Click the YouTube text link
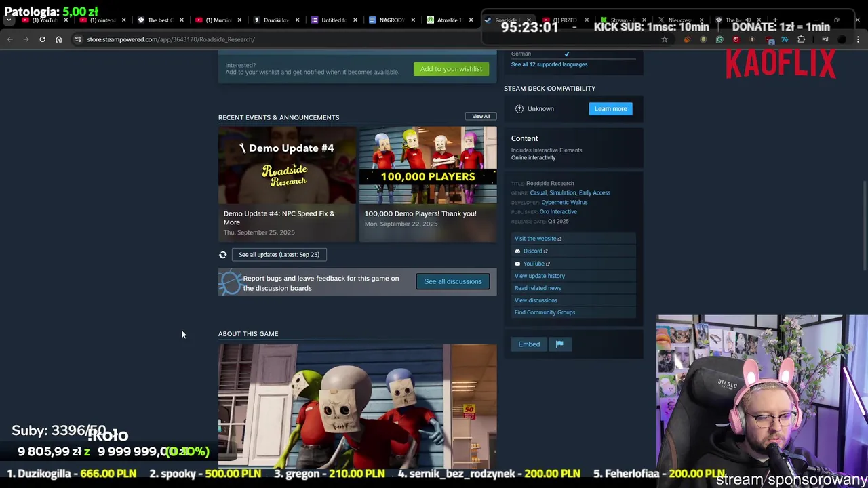The height and width of the screenshot is (488, 868). point(534,264)
